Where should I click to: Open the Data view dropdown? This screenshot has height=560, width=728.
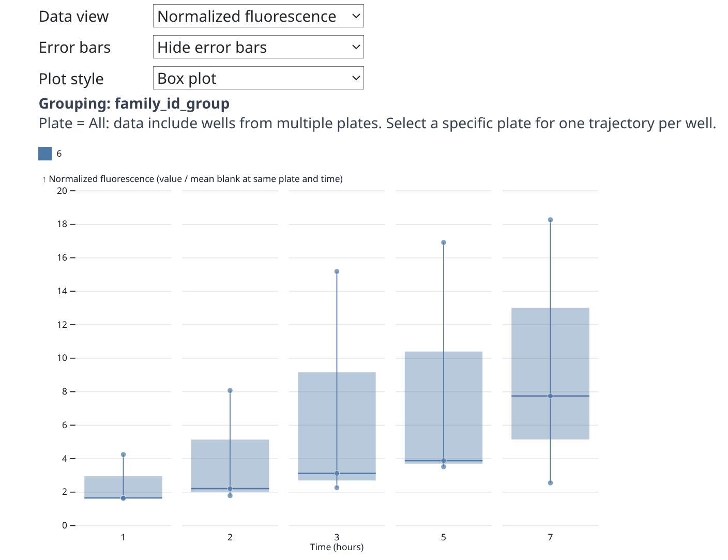pos(258,16)
